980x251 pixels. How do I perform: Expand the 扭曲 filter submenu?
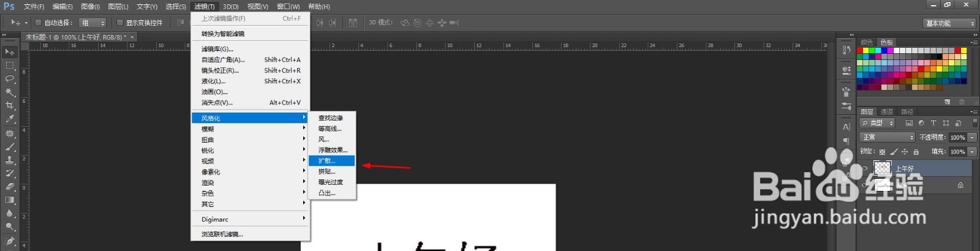tap(251, 140)
